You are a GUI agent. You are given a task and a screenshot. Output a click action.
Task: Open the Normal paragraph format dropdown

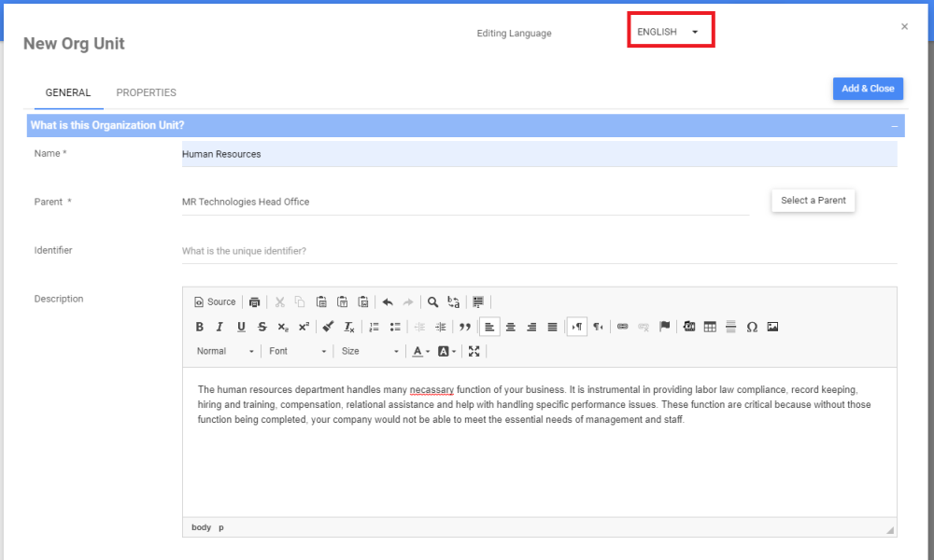coord(225,351)
